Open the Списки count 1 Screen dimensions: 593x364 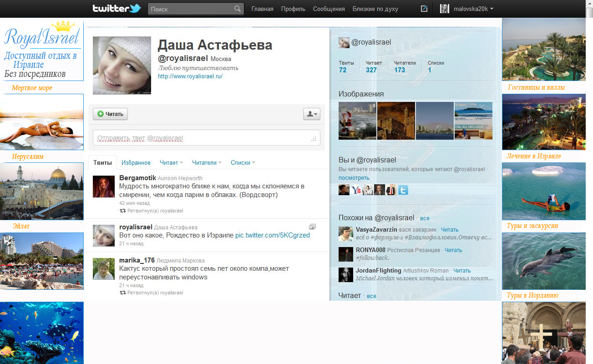tap(430, 70)
